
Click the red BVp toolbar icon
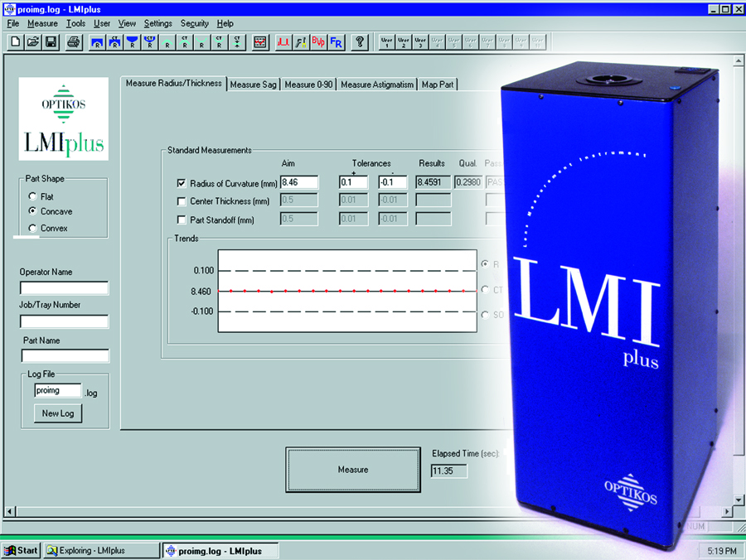point(318,41)
